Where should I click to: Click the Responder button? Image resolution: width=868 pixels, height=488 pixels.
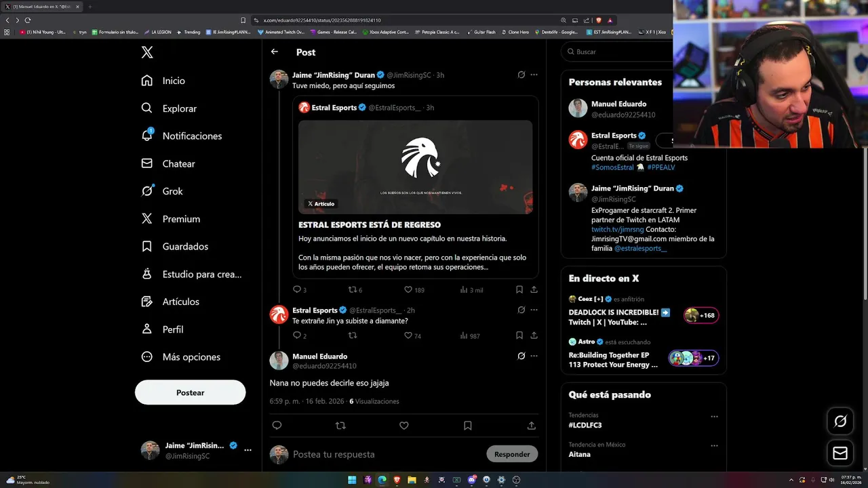pyautogui.click(x=512, y=454)
